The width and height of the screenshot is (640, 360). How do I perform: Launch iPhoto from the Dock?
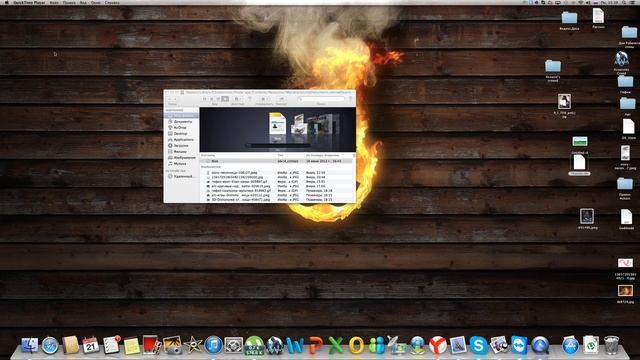[173, 345]
